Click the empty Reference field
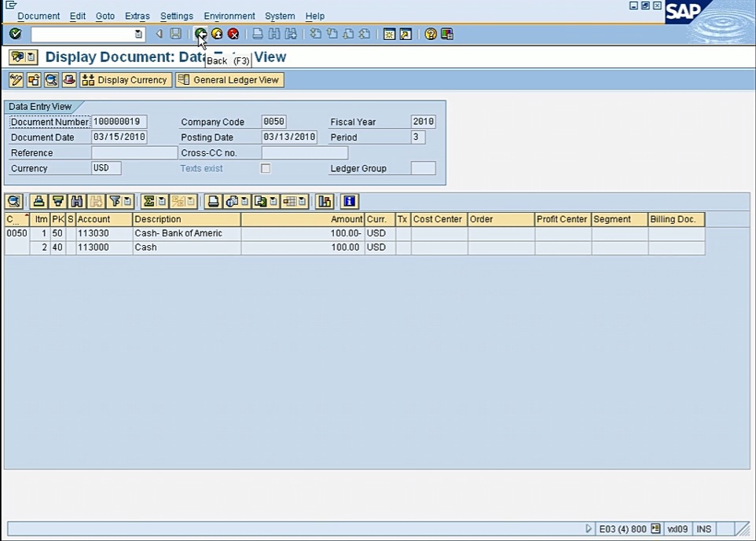The height and width of the screenshot is (541, 756). tap(134, 152)
